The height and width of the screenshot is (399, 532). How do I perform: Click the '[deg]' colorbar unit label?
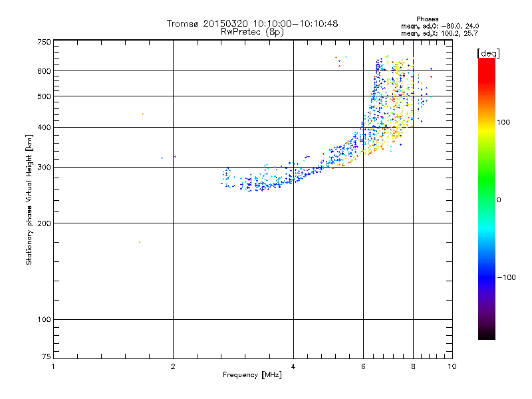488,53
